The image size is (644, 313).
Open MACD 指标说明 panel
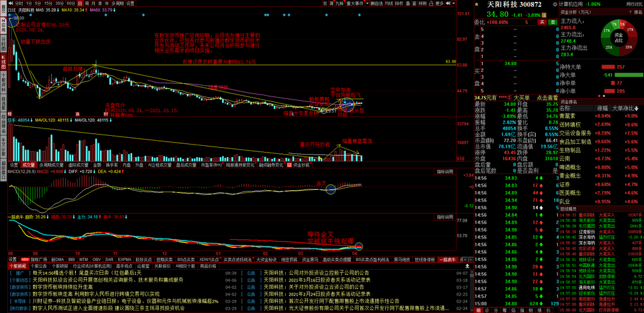pyautogui.click(x=445, y=172)
